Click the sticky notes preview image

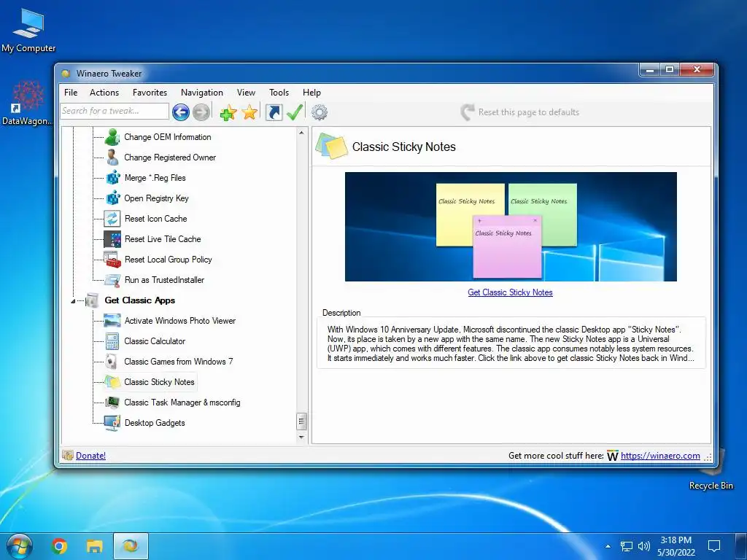click(511, 227)
